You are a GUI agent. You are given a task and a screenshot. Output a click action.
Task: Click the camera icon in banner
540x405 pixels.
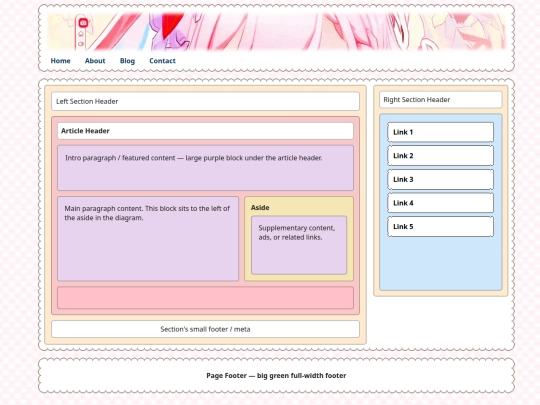pos(83,23)
